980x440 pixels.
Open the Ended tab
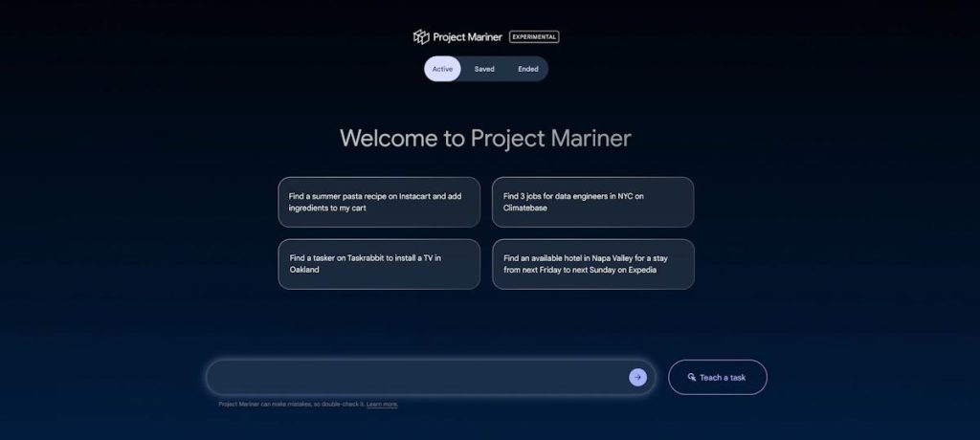click(x=528, y=69)
